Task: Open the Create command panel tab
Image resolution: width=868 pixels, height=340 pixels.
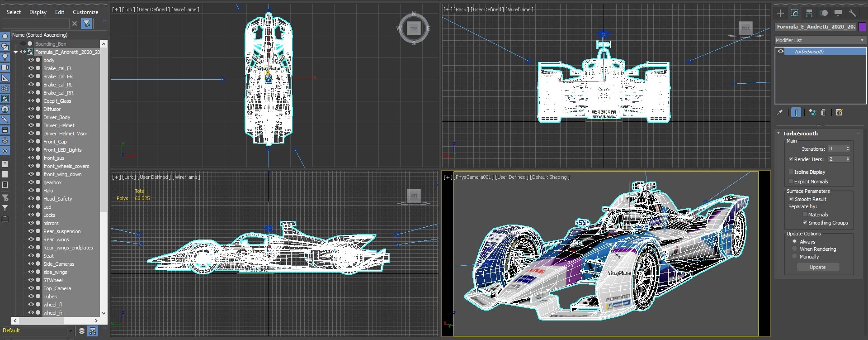Action: 780,13
